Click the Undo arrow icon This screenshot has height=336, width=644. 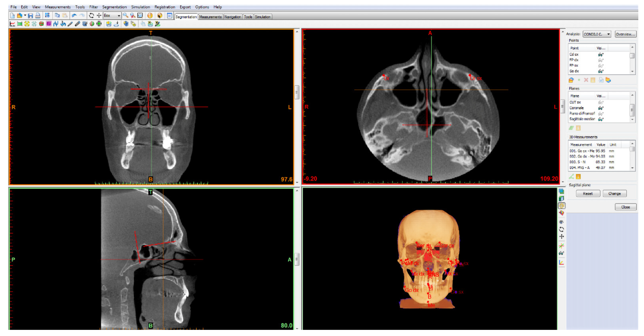coord(74,16)
